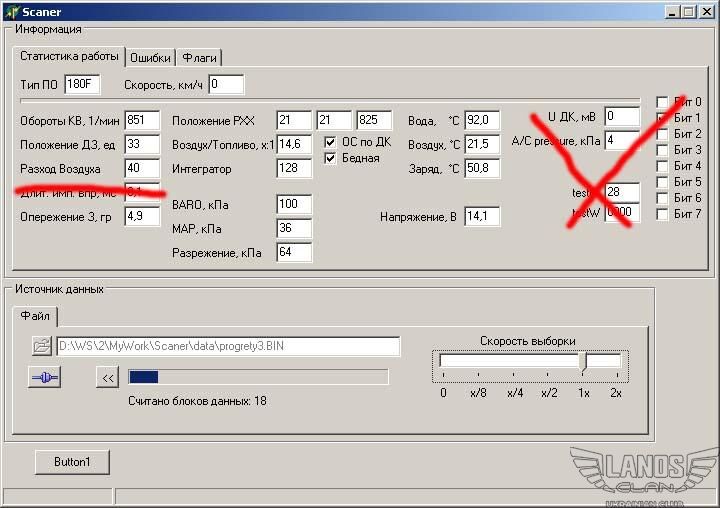Click the open file folder icon
The width and height of the screenshot is (720, 508).
point(41,346)
